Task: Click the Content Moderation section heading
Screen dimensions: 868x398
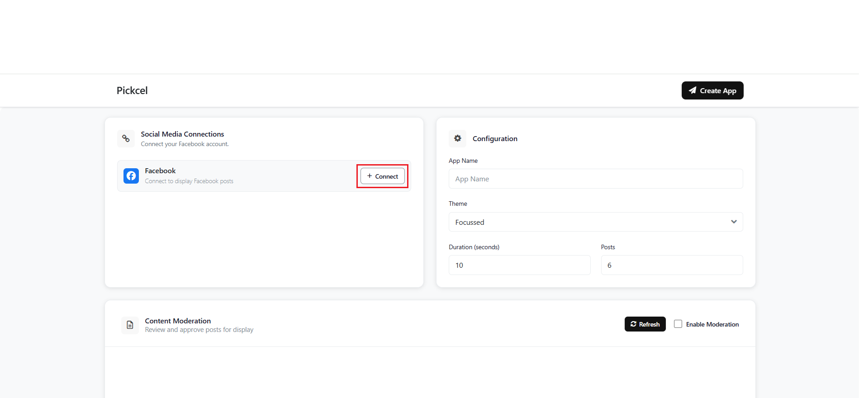Action: (x=178, y=321)
